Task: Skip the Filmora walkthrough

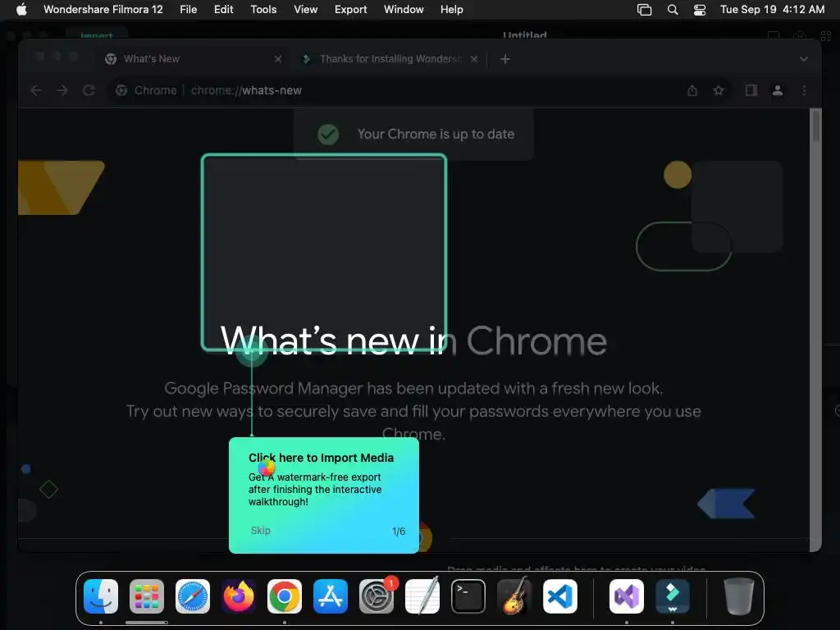Action: (x=260, y=531)
